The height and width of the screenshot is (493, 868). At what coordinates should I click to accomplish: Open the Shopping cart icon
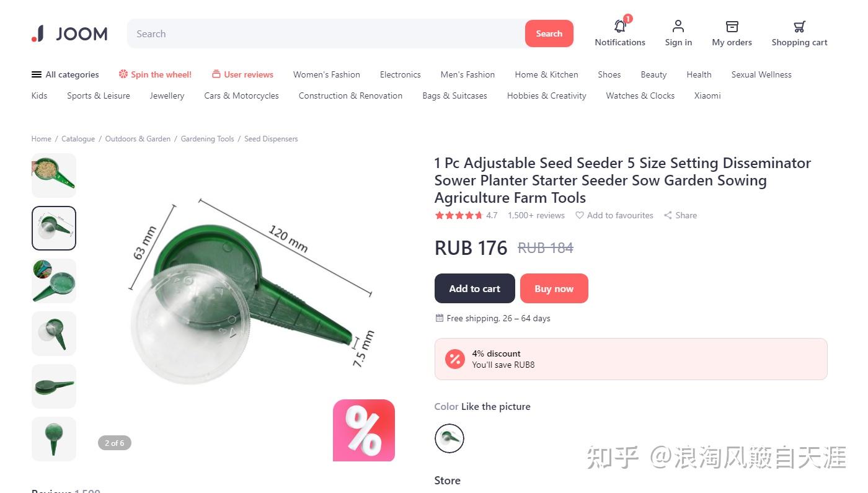tap(799, 26)
